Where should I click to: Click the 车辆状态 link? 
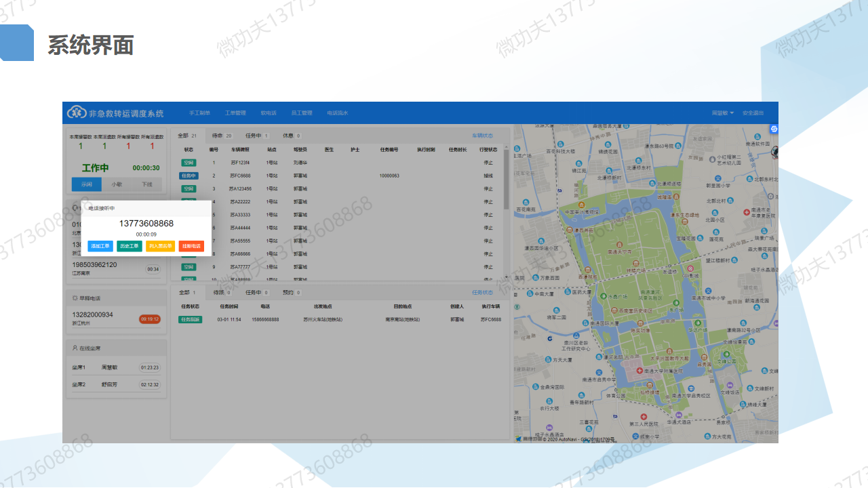coord(482,136)
